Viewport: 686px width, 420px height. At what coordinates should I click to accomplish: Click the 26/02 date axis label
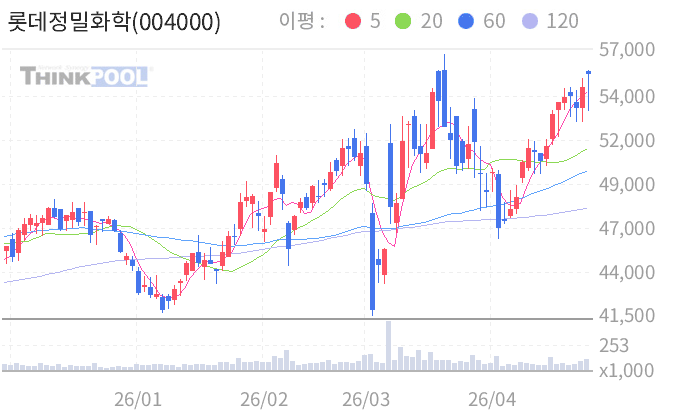click(264, 399)
